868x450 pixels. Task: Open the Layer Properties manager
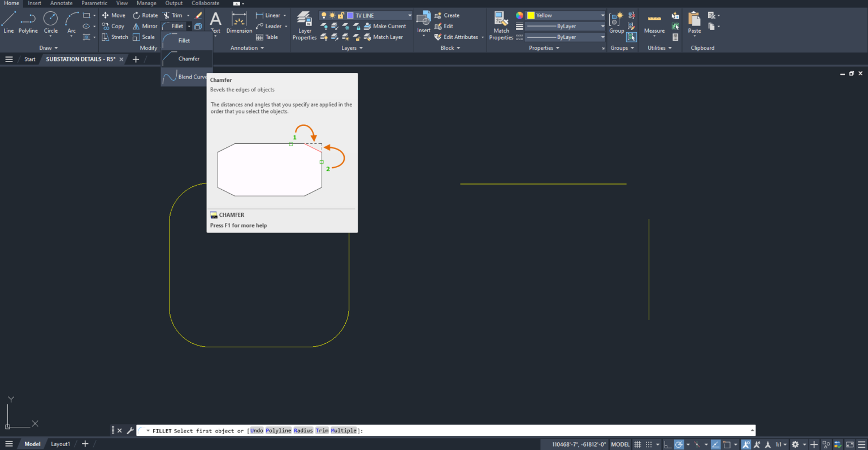tap(304, 25)
